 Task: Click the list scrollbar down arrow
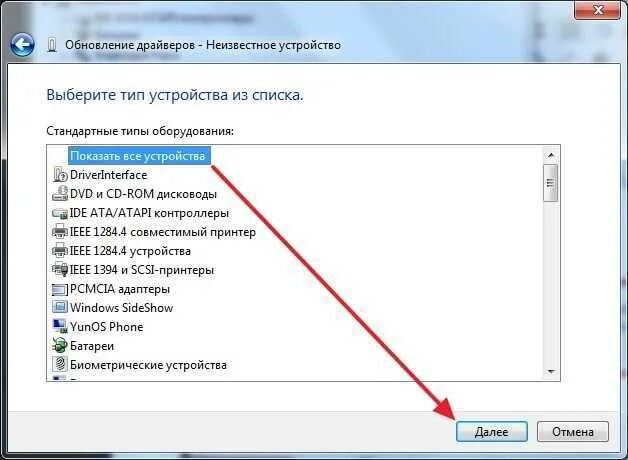tap(551, 372)
